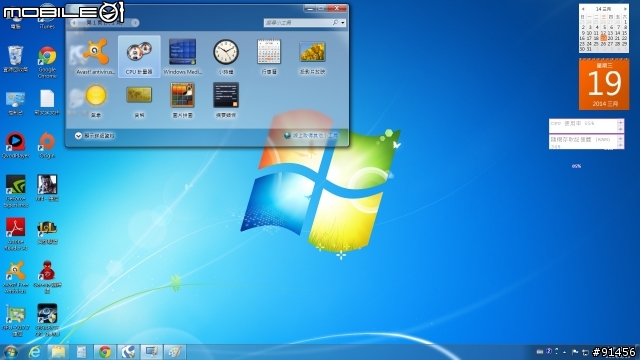This screenshot has width=640, height=360.
Task: Open File Explorer from the taskbar
Action: [58, 352]
